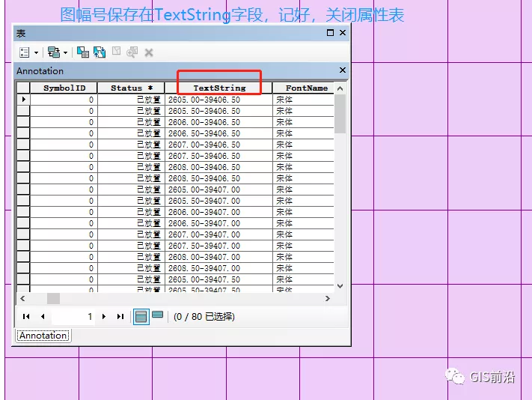Select the cell 2608.50-39406.50

pos(218,178)
